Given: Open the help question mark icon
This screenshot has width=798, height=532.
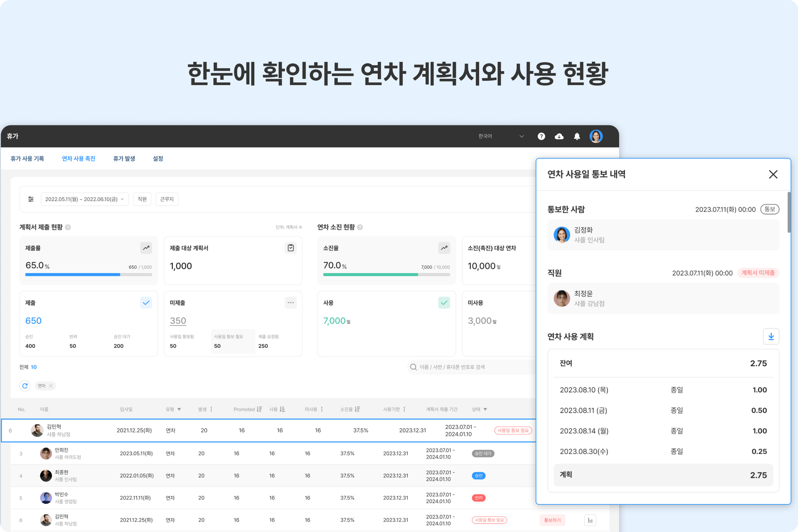Looking at the screenshot, I should click(x=541, y=136).
